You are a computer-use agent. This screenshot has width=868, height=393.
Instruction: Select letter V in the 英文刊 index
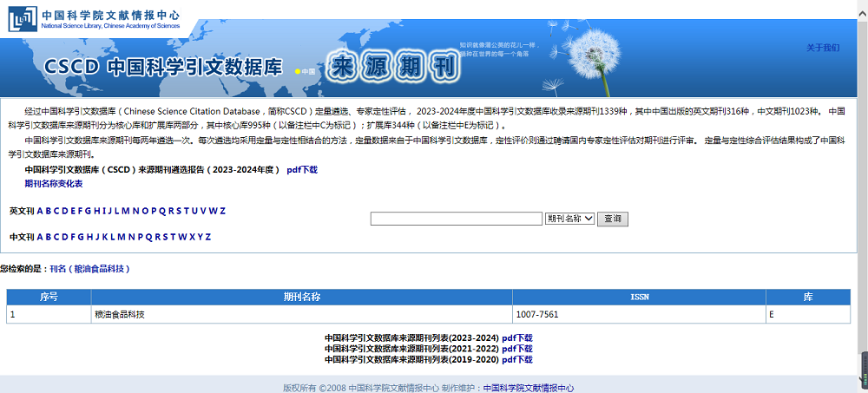[x=203, y=211]
